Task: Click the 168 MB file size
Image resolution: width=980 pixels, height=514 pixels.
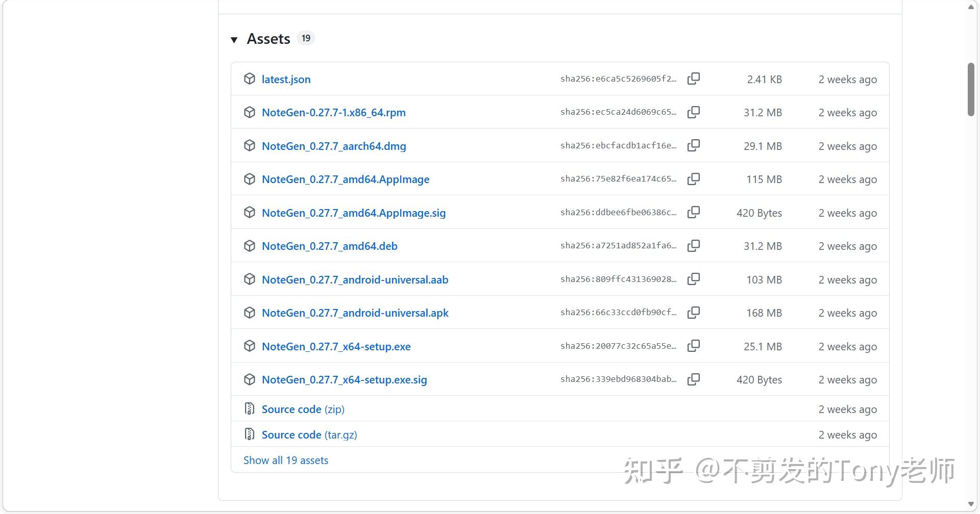Action: 764,313
